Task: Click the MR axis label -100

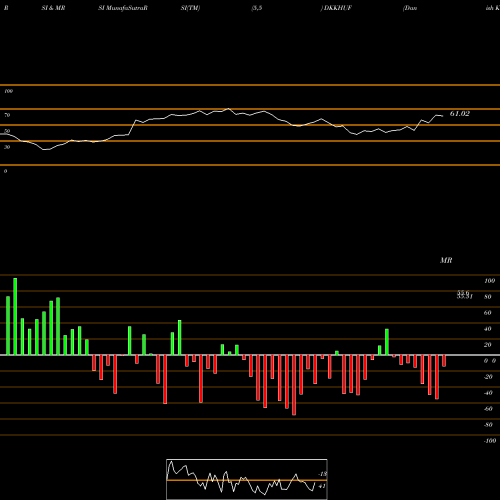Action: point(489,441)
